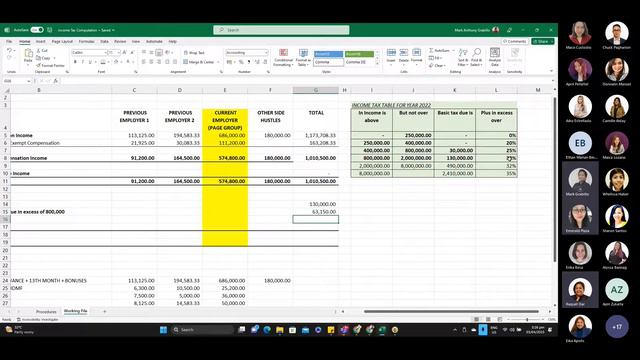Add a new sheet with plus button
The width and height of the screenshot is (640, 360).
click(104, 311)
